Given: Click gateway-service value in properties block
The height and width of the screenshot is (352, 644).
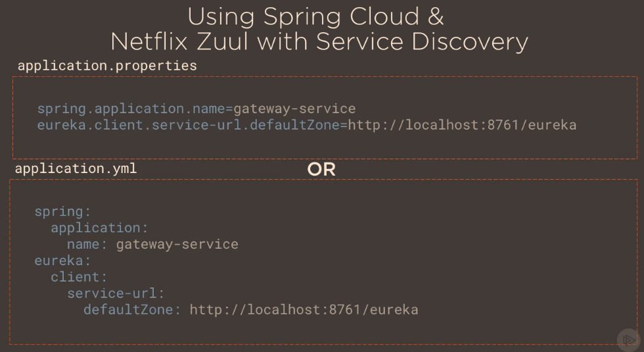Looking at the screenshot, I should tap(294, 109).
